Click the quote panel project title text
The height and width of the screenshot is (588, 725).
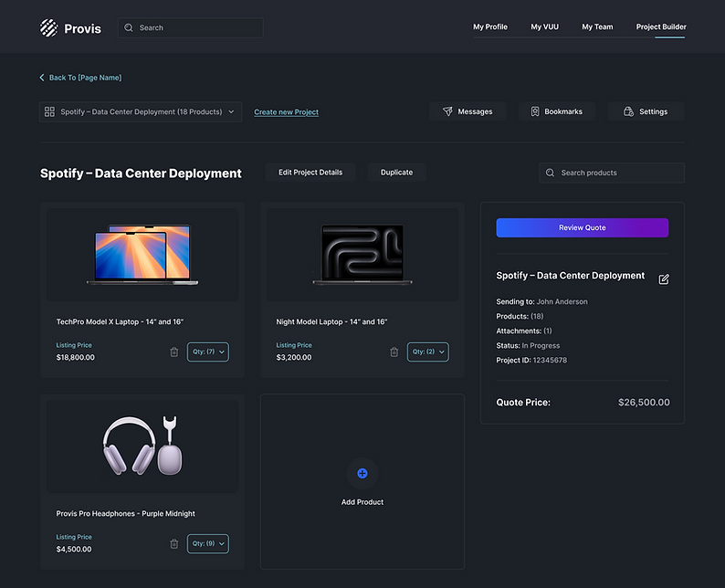(570, 276)
